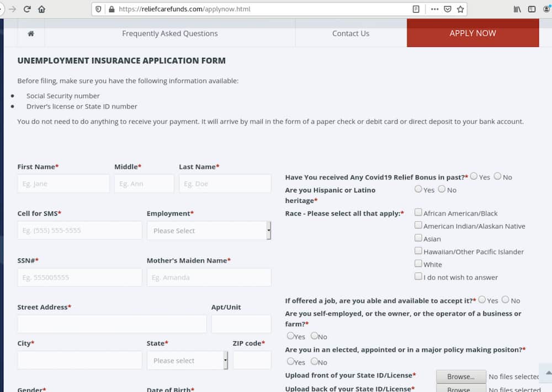
Task: Click the home icon in the site navigation
Action: click(x=30, y=33)
